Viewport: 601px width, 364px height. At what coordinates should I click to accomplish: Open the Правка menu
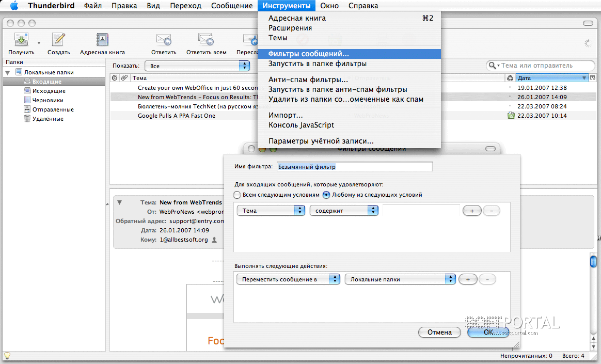[x=124, y=6]
